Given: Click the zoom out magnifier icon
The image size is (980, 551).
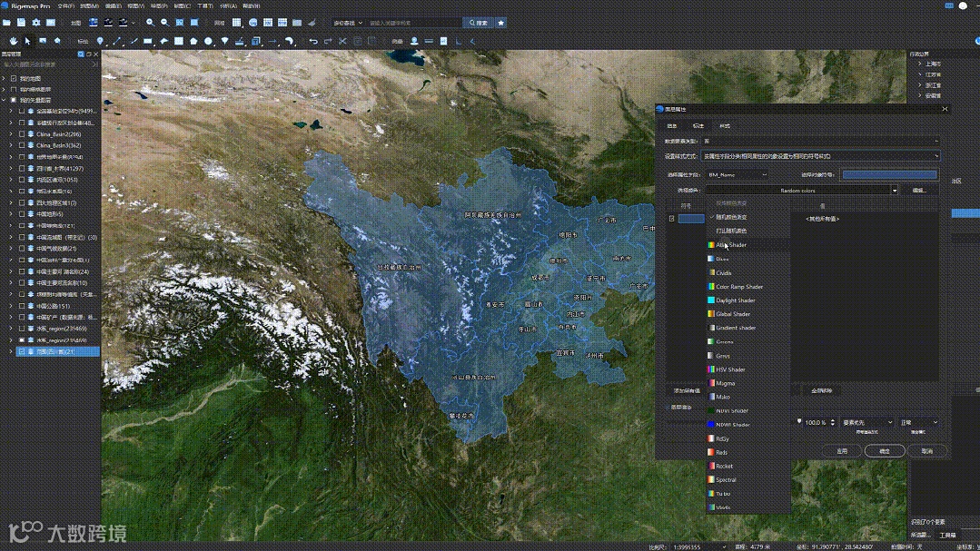Looking at the screenshot, I should coord(164,23).
